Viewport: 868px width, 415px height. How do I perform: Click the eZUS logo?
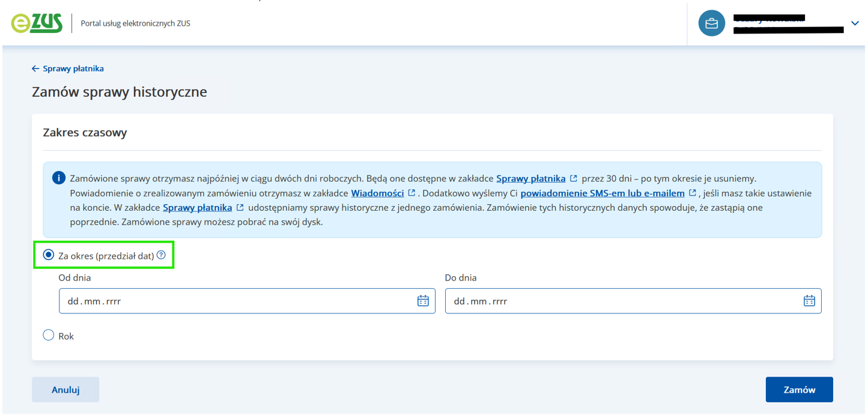37,23
